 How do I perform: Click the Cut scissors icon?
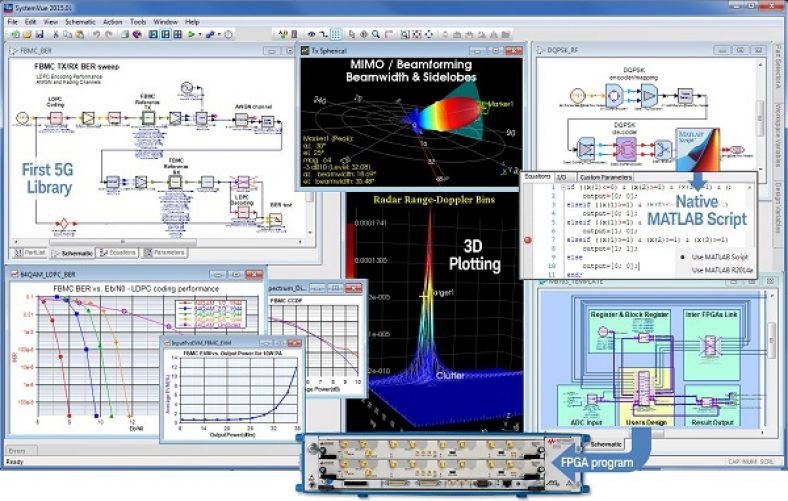click(x=56, y=35)
